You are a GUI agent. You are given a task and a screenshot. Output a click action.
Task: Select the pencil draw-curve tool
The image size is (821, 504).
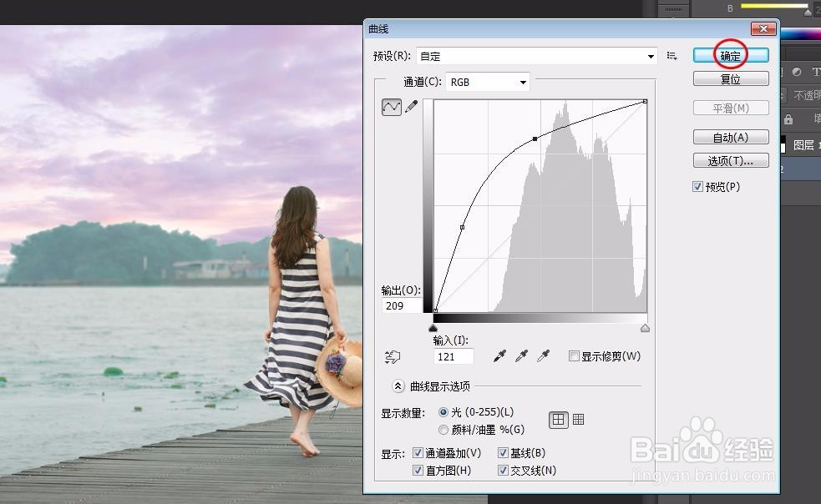tap(412, 106)
